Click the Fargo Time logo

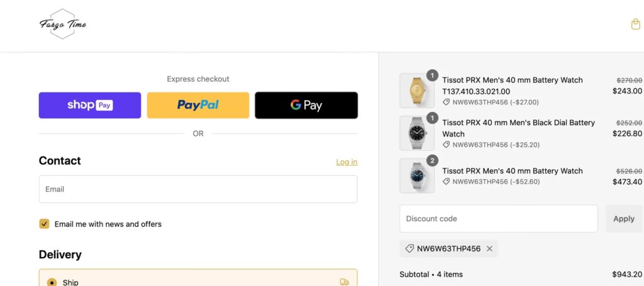tap(63, 25)
